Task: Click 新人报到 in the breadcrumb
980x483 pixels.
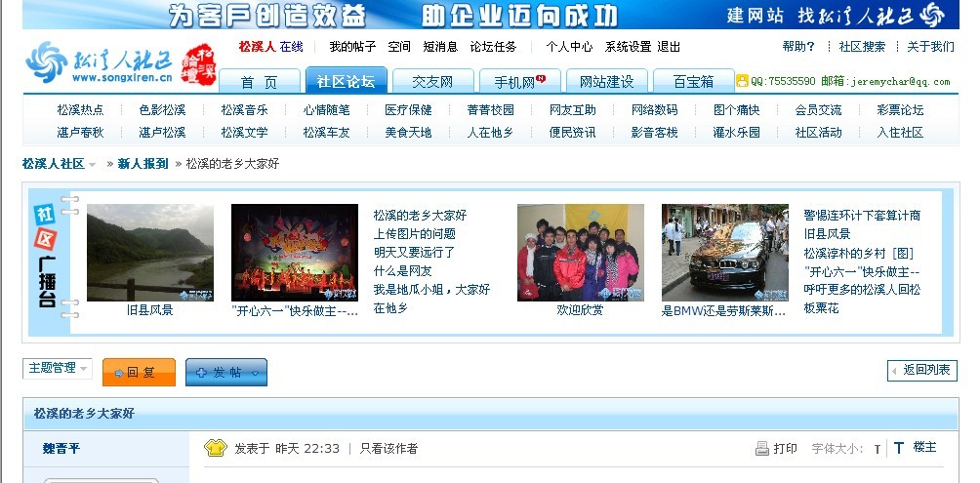Action: pos(143,164)
